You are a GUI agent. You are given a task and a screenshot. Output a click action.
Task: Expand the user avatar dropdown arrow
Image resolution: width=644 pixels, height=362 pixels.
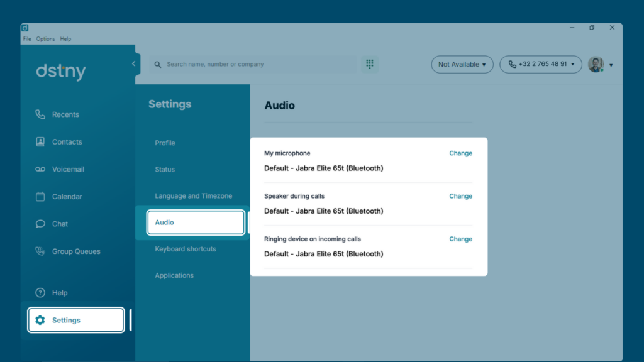click(x=611, y=65)
